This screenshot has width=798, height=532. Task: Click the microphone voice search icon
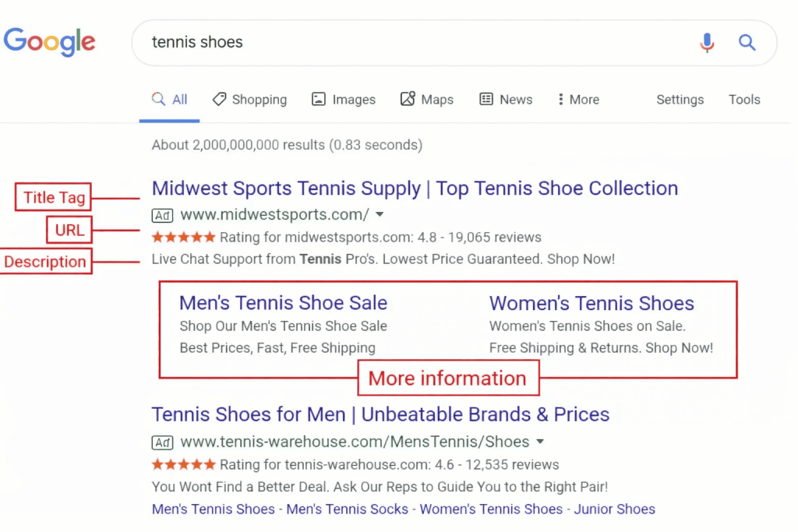[707, 42]
